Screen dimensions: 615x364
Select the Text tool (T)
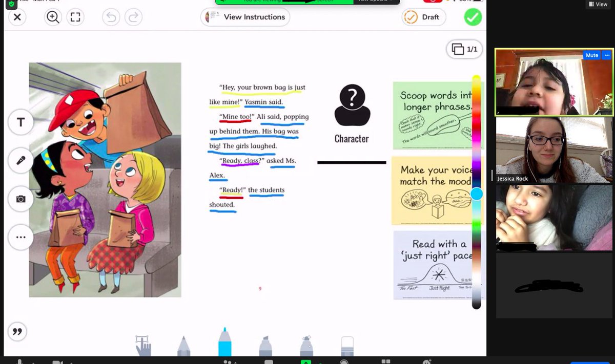[x=21, y=122]
